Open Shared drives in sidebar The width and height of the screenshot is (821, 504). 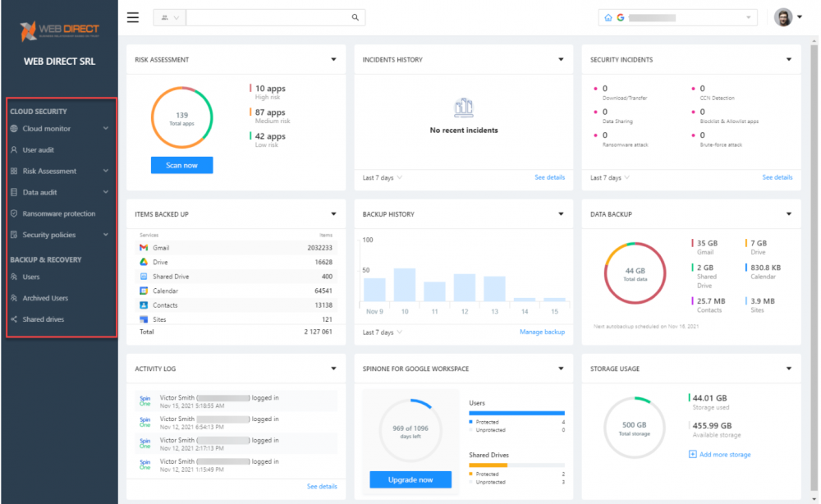coord(43,319)
